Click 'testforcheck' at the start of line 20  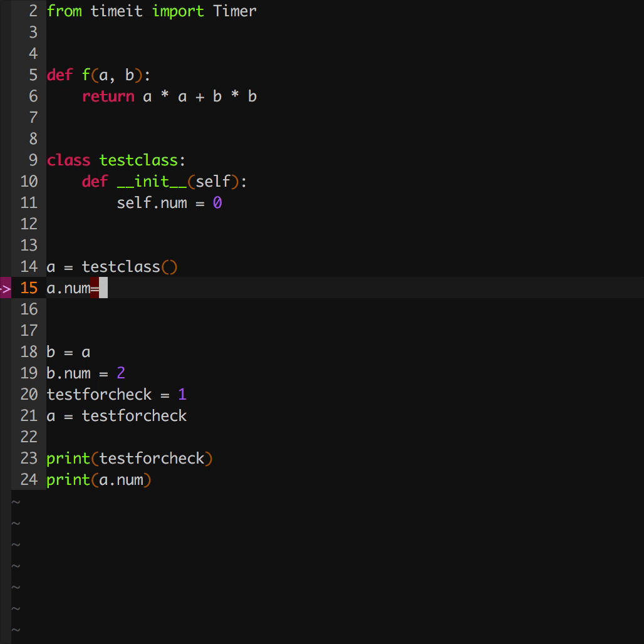(99, 395)
